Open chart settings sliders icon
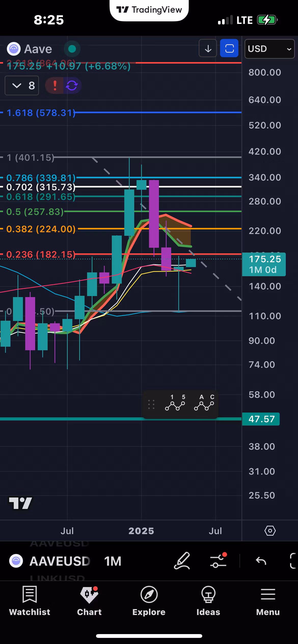298x644 pixels. [219, 561]
